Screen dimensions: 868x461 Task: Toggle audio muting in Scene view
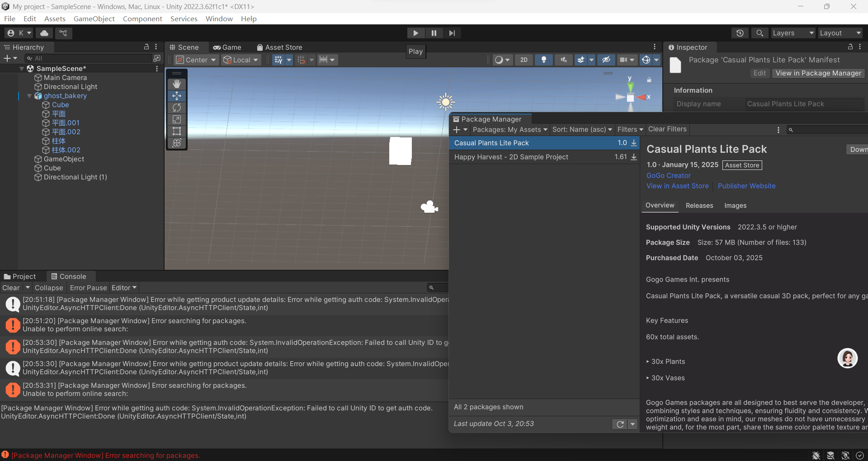[563, 60]
